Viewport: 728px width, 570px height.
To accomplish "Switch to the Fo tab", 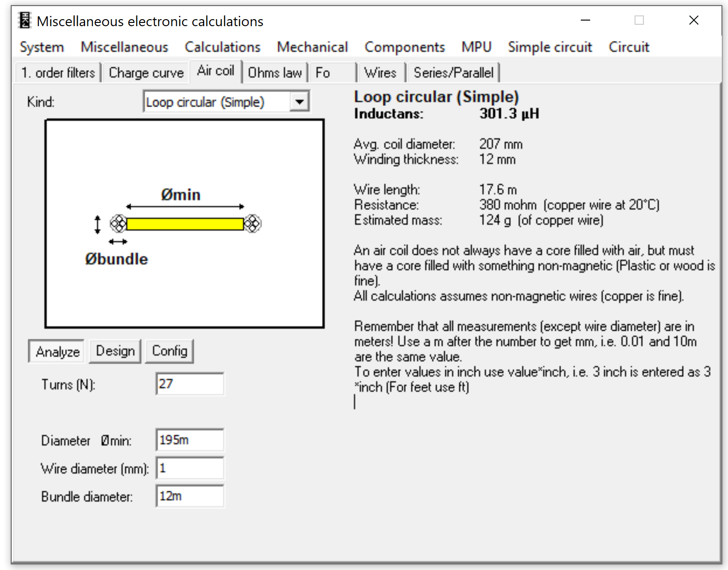I will [332, 73].
